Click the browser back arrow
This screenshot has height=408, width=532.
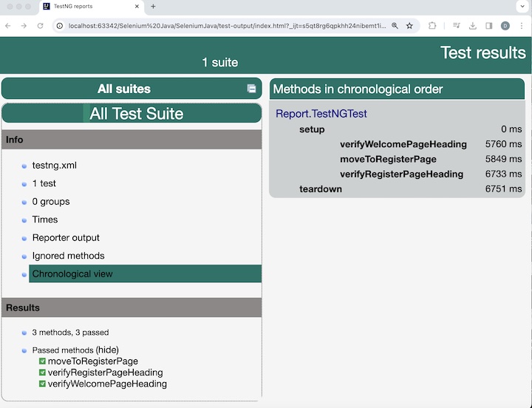[x=8, y=26]
